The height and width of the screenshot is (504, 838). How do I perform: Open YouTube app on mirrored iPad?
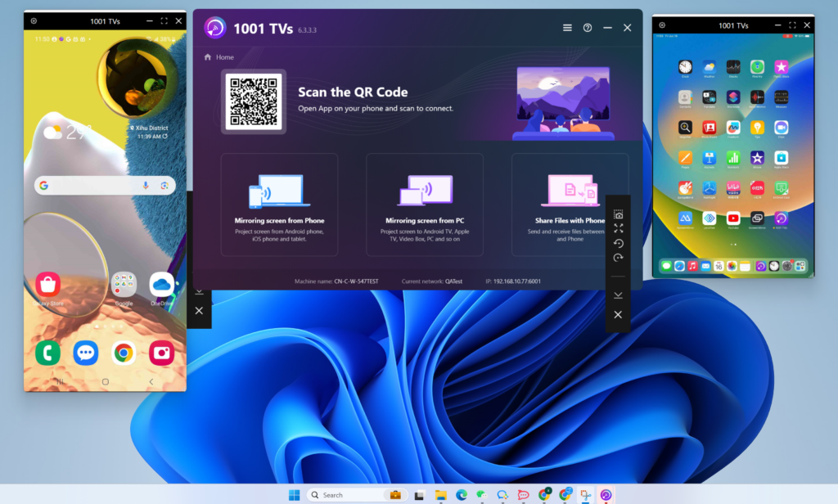tap(733, 218)
